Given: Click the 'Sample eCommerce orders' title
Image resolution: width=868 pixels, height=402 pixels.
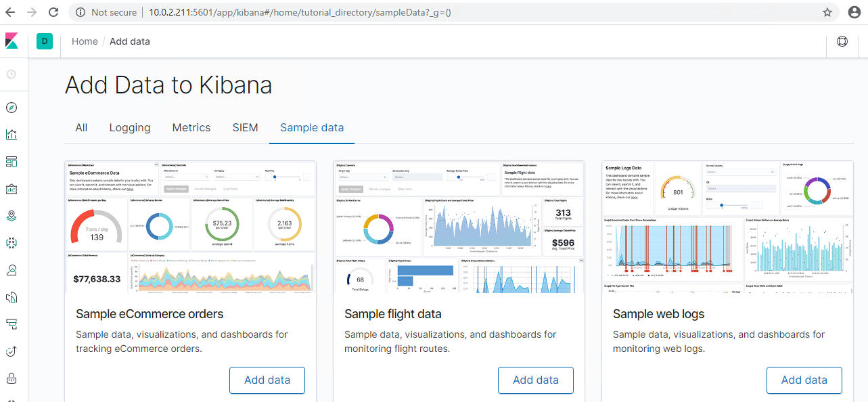Looking at the screenshot, I should tap(150, 314).
